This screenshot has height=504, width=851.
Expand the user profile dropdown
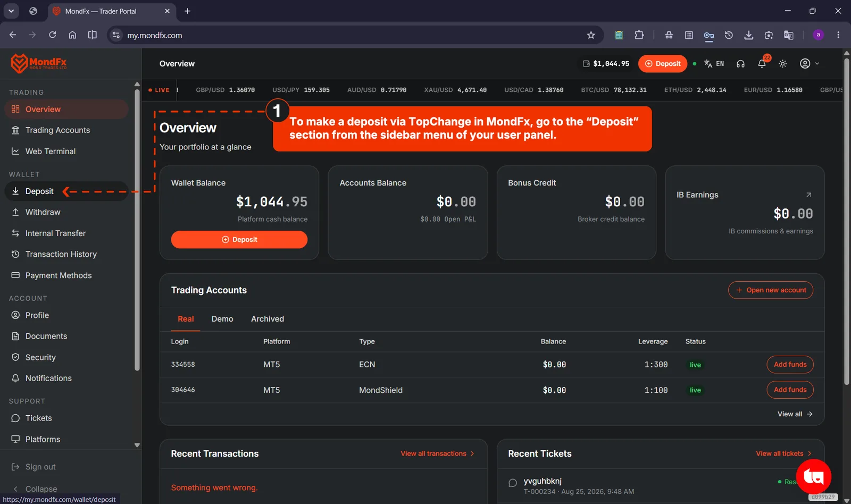pyautogui.click(x=810, y=64)
